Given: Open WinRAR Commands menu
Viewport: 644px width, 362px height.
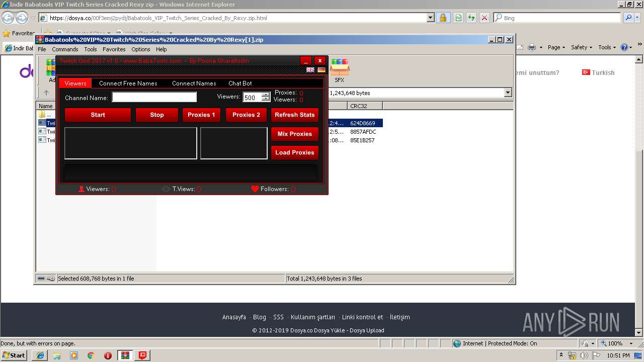Looking at the screenshot, I should pyautogui.click(x=65, y=49).
